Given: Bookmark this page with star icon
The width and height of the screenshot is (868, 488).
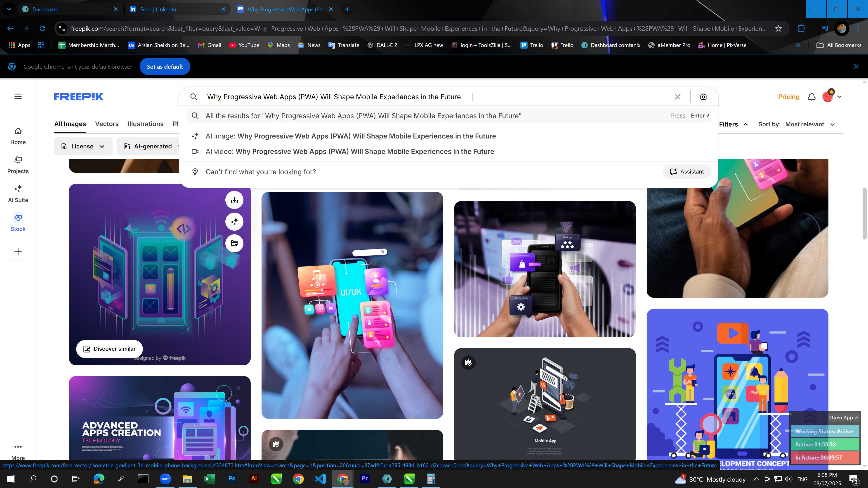Looking at the screenshot, I should [778, 29].
